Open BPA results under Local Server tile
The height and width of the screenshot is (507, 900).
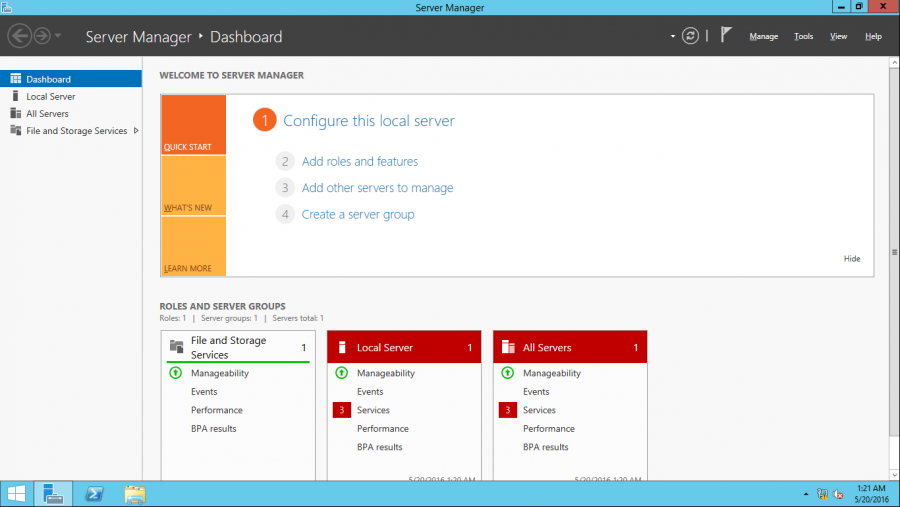[x=379, y=447]
